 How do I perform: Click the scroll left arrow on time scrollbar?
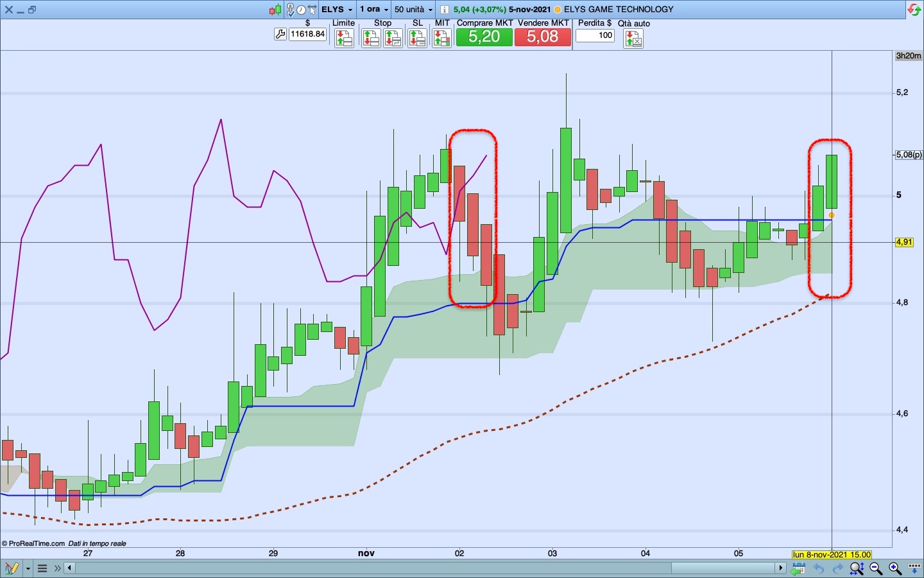coord(69,568)
